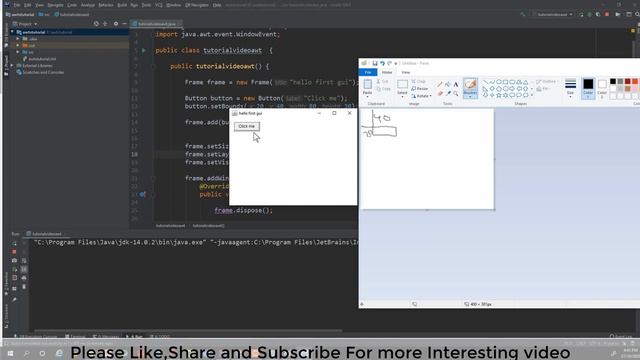The height and width of the screenshot is (360, 640).
Task: Open Windows taskbar search
Action: [27, 353]
